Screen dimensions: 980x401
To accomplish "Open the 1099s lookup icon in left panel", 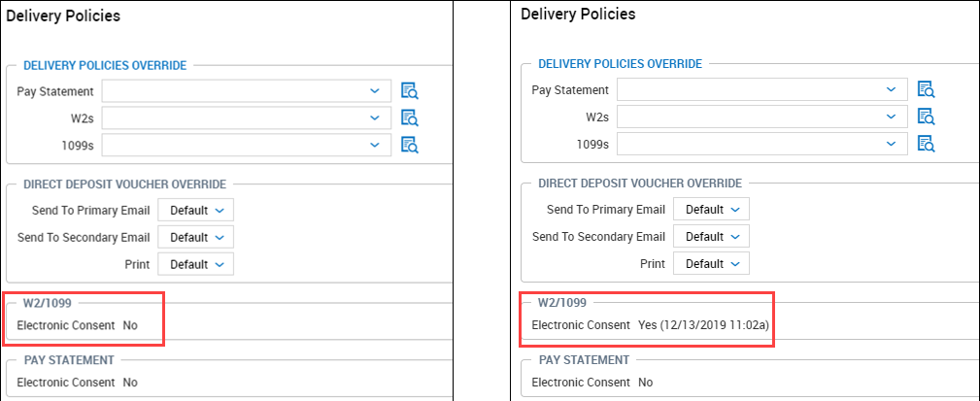I will click(x=409, y=145).
